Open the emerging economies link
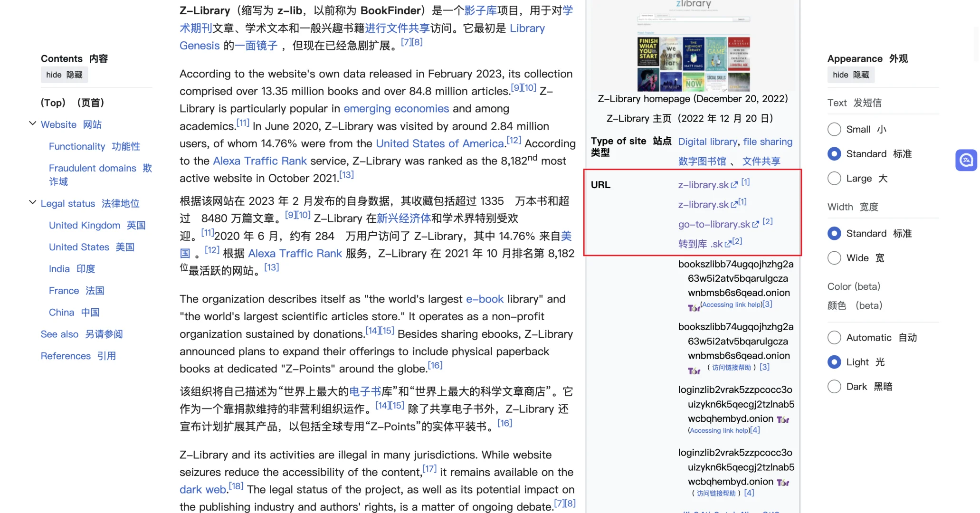This screenshot has width=980, height=513. (x=396, y=109)
